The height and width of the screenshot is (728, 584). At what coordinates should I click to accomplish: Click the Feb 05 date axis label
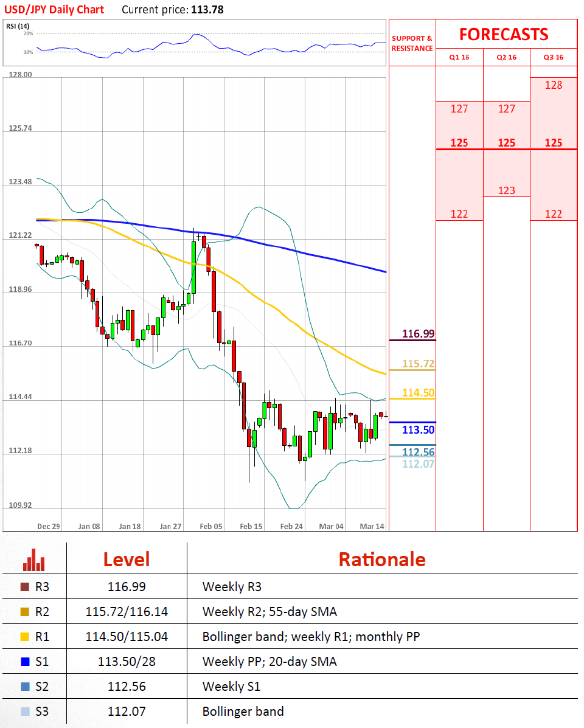(210, 527)
